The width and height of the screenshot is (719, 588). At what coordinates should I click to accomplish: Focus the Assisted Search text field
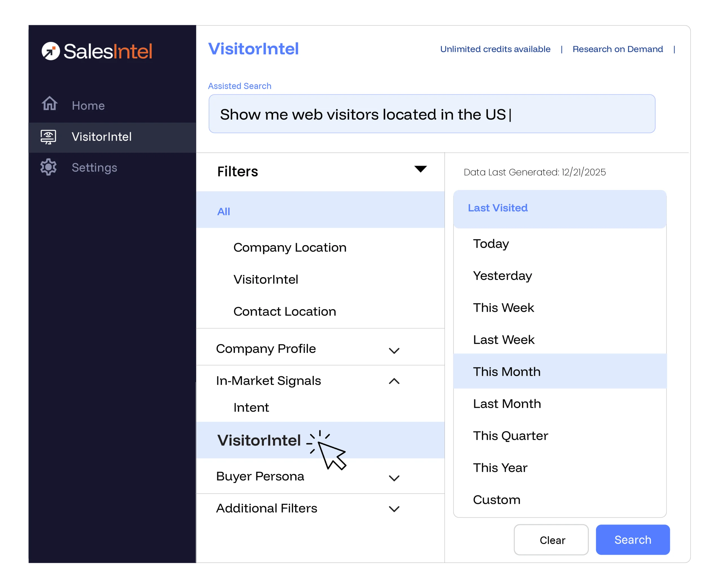tap(432, 114)
